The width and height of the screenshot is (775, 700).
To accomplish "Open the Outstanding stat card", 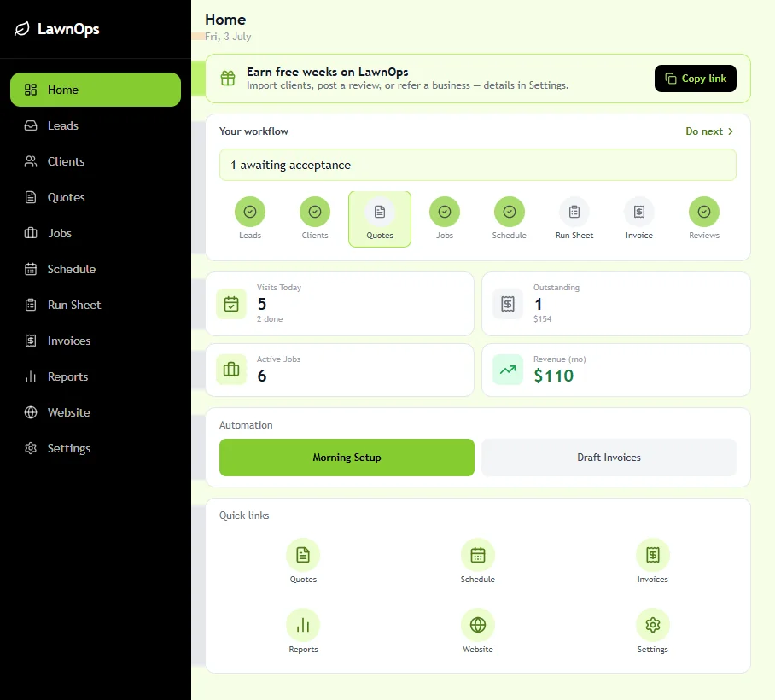I will click(x=616, y=304).
